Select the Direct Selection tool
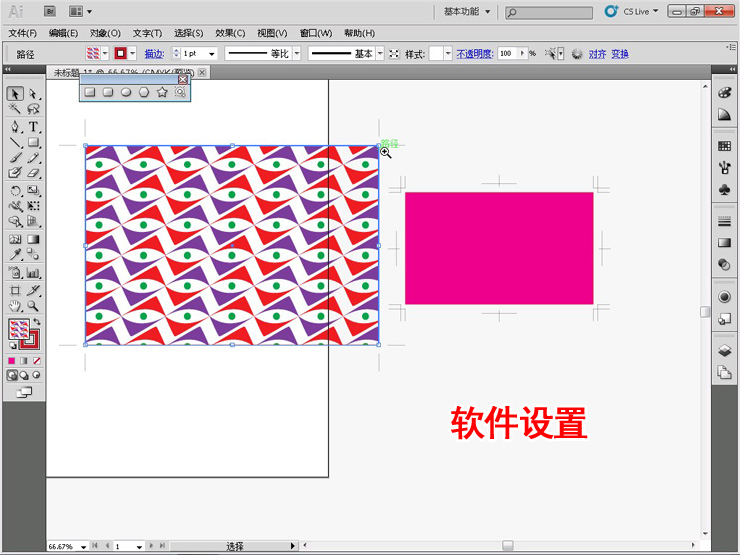This screenshot has height=555, width=740. click(34, 94)
